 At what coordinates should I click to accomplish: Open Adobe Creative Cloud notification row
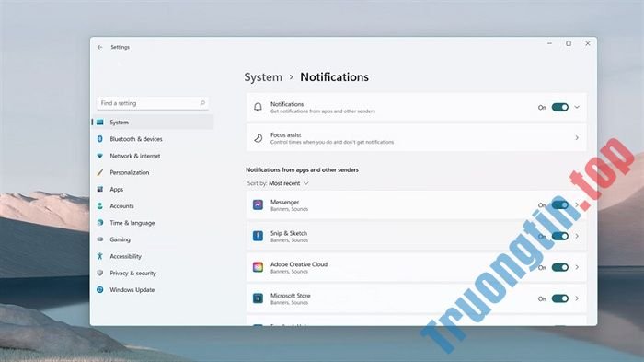pyautogui.click(x=416, y=267)
